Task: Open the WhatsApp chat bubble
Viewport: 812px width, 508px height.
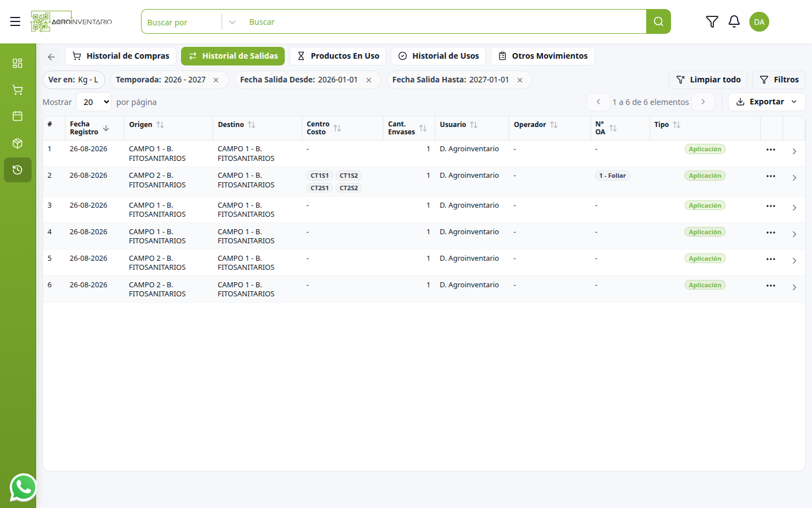Action: click(x=23, y=487)
